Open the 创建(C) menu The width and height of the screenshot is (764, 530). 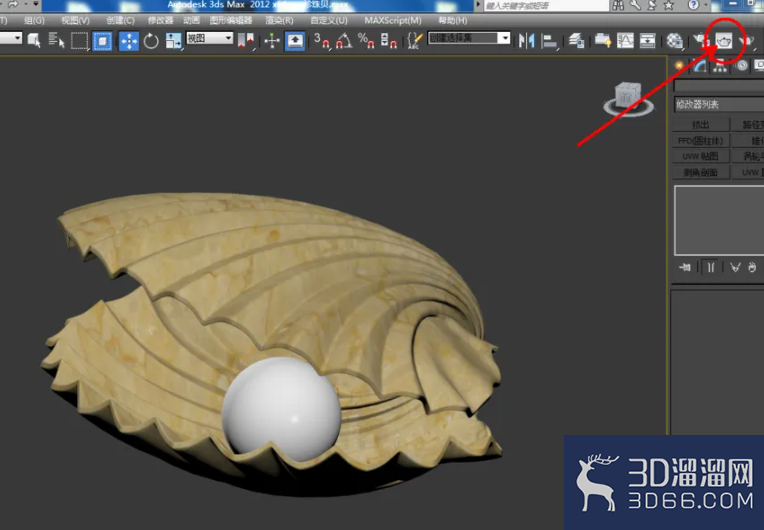[120, 20]
